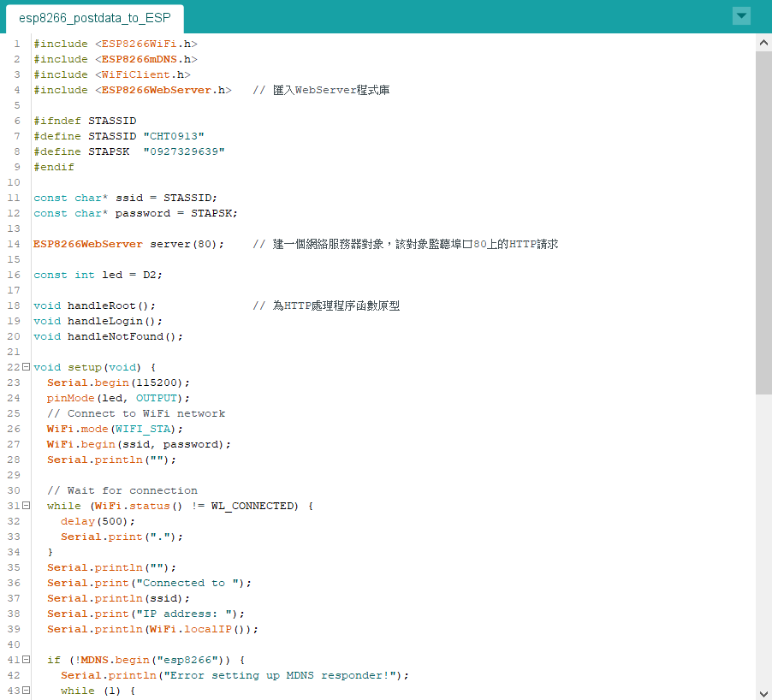The image size is (772, 700).
Task: Click the "const int led = D2" line
Action: pos(98,275)
